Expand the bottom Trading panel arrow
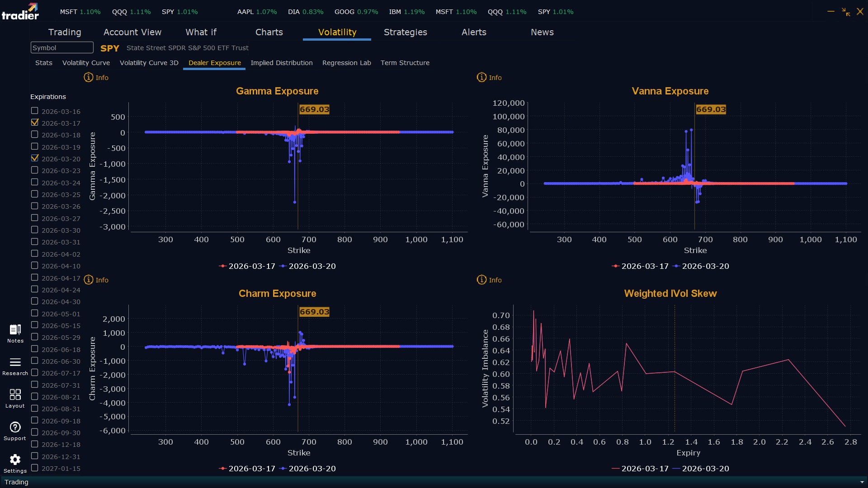The image size is (868, 488). [x=862, y=482]
